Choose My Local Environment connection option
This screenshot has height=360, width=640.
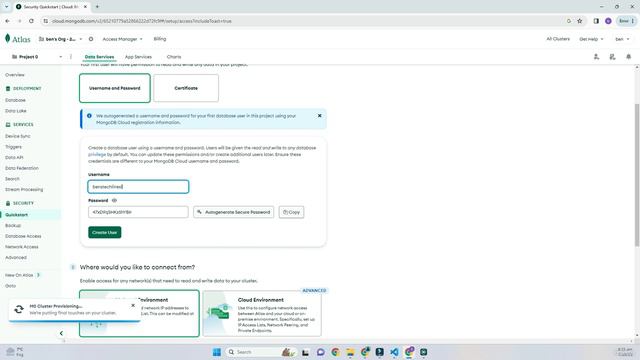pyautogui.click(x=139, y=313)
